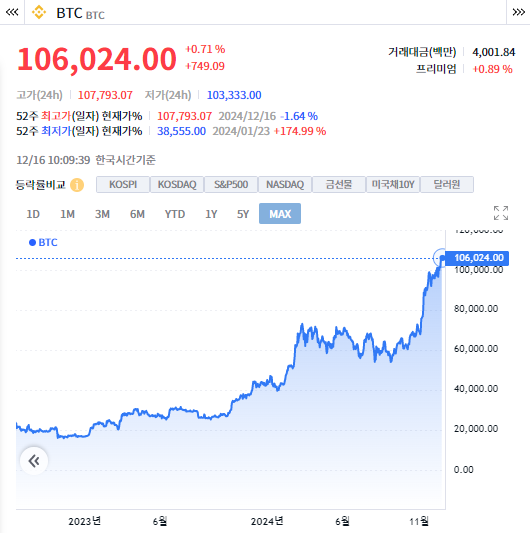Image resolution: width=530 pixels, height=533 pixels.
Task: Click the 2023년 x-axis label
Action: [84, 521]
